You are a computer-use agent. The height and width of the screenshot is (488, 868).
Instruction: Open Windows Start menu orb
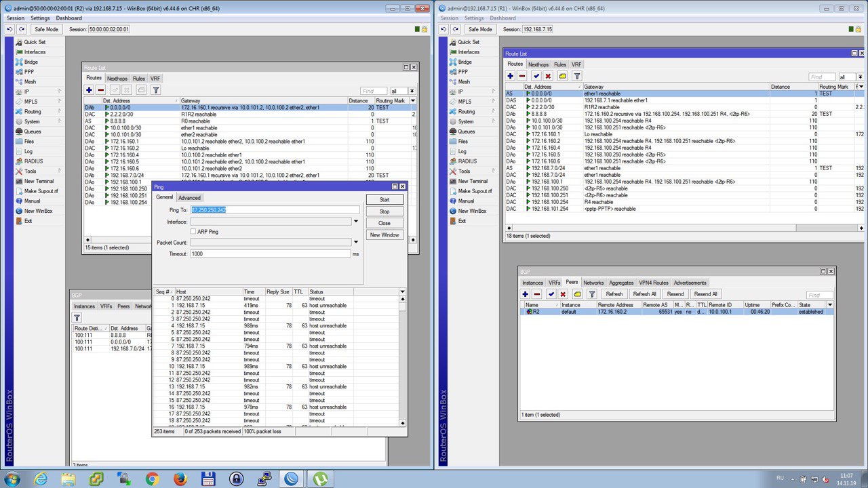tap(12, 479)
